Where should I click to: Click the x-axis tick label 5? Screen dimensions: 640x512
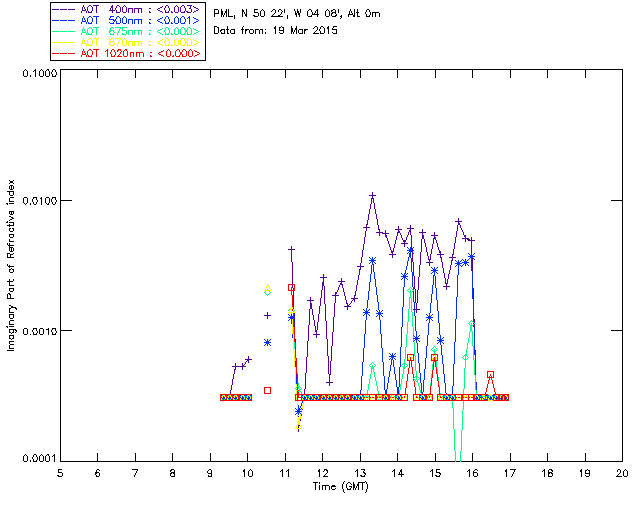coord(60,473)
